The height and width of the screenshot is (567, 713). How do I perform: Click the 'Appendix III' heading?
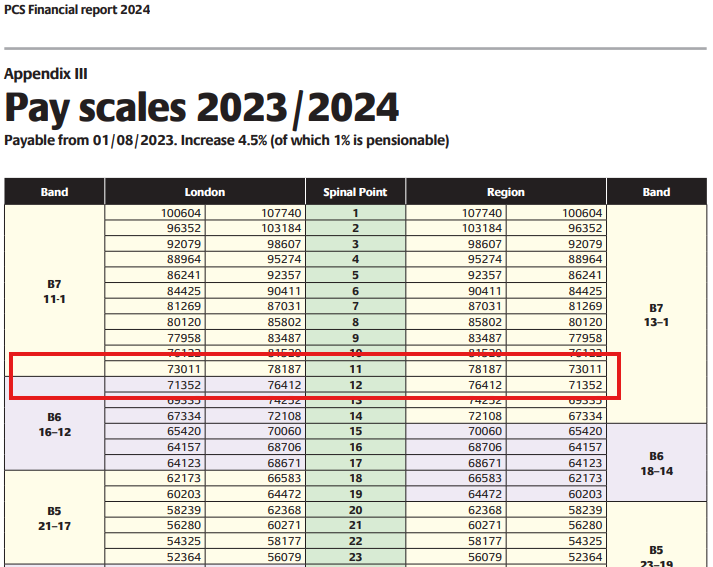(x=47, y=73)
